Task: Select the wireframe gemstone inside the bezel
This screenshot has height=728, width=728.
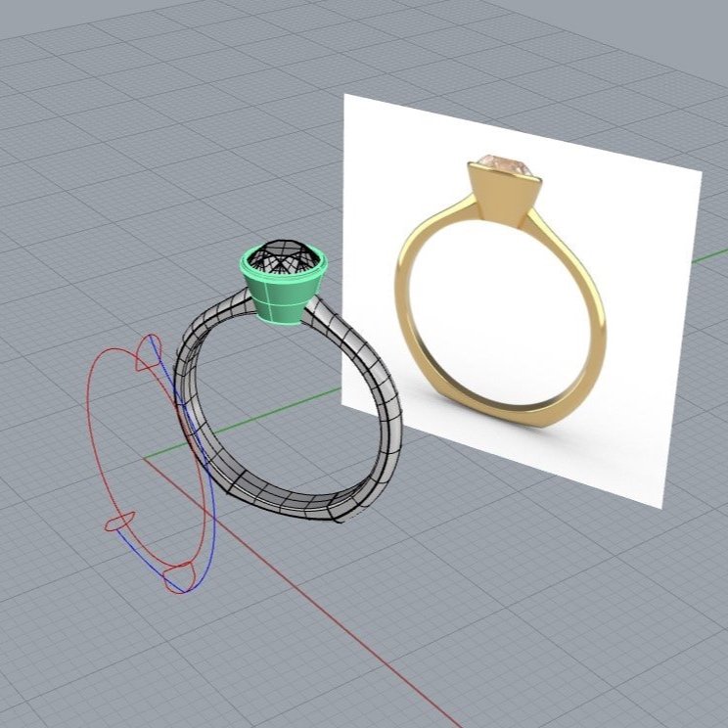Action: pos(283,255)
